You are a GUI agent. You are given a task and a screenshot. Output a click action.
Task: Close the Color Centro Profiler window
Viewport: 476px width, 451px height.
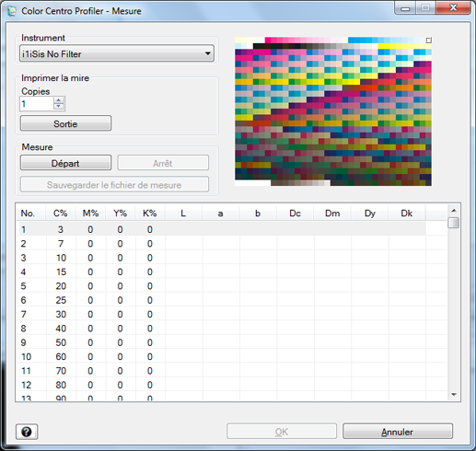(x=453, y=7)
